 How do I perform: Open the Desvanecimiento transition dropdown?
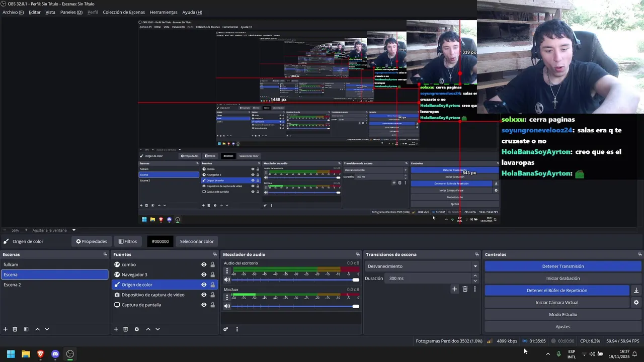[x=422, y=266]
